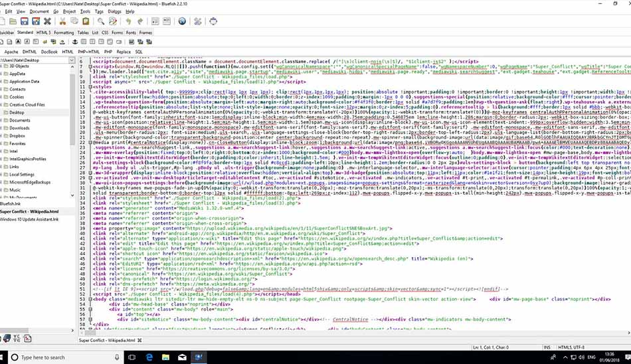Preview in browser with the globe icon
Viewport: 631px width, 364px height.
click(182, 21)
